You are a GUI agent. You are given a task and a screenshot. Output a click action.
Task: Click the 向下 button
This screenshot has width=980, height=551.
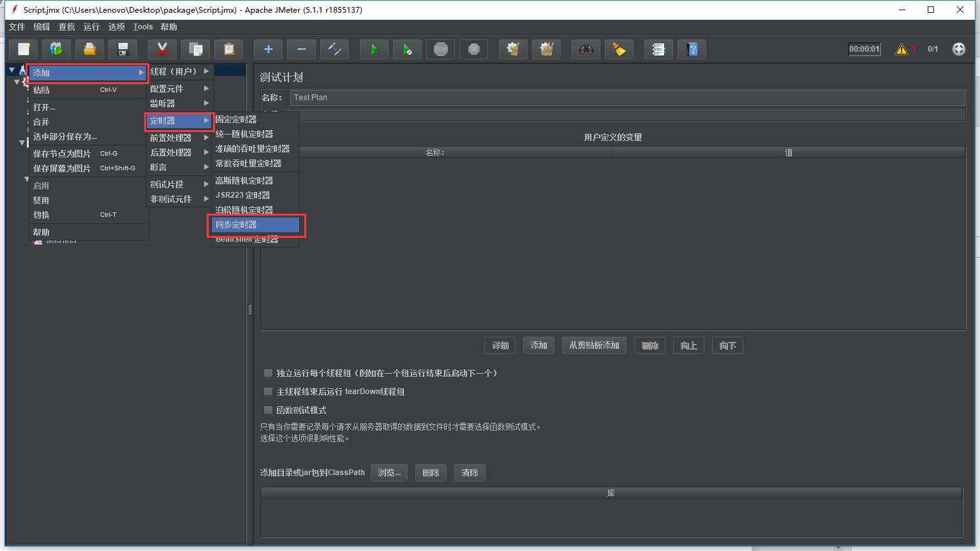click(727, 346)
